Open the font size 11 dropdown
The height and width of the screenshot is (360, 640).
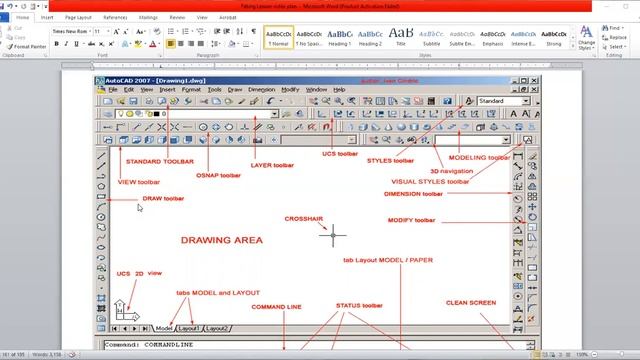point(108,31)
